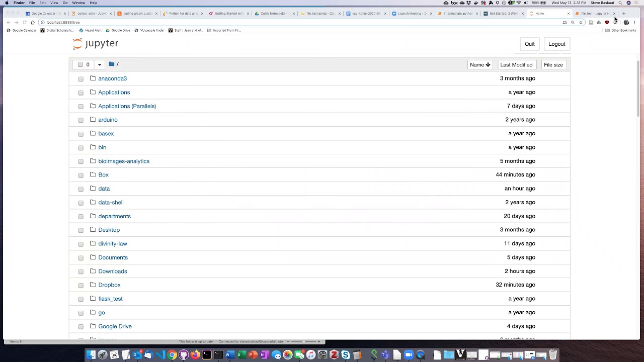This screenshot has height=362, width=644.
Task: Sort by Last Modified
Action: pyautogui.click(x=516, y=65)
